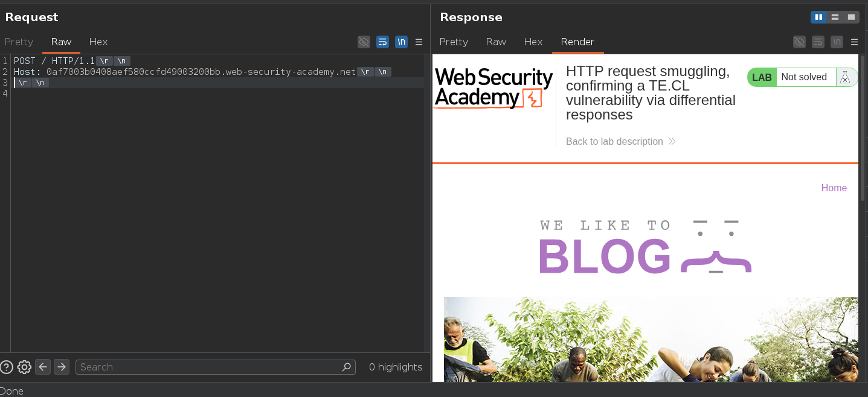Follow the Back to lab description link
Viewport: 868px width, 397px height.
620,141
